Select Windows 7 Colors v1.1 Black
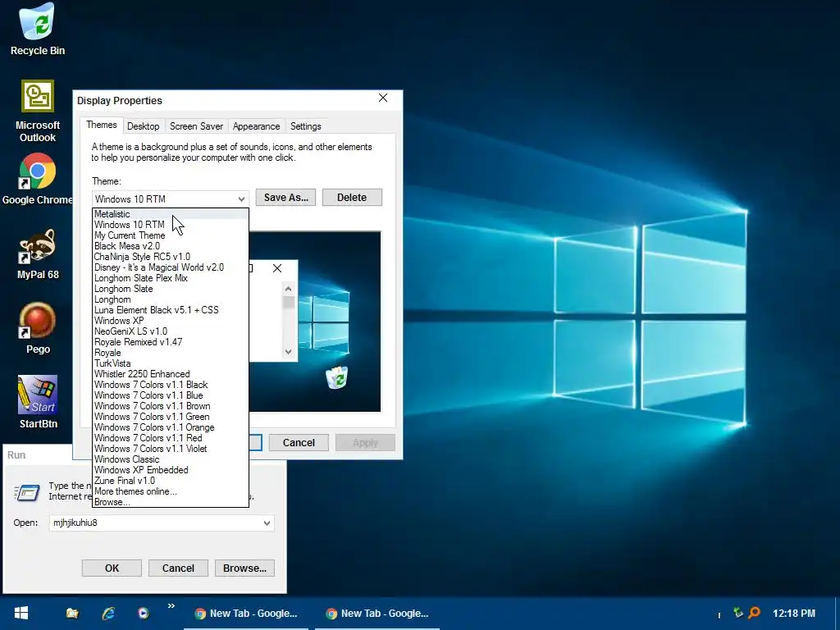The image size is (840, 630). click(171, 385)
